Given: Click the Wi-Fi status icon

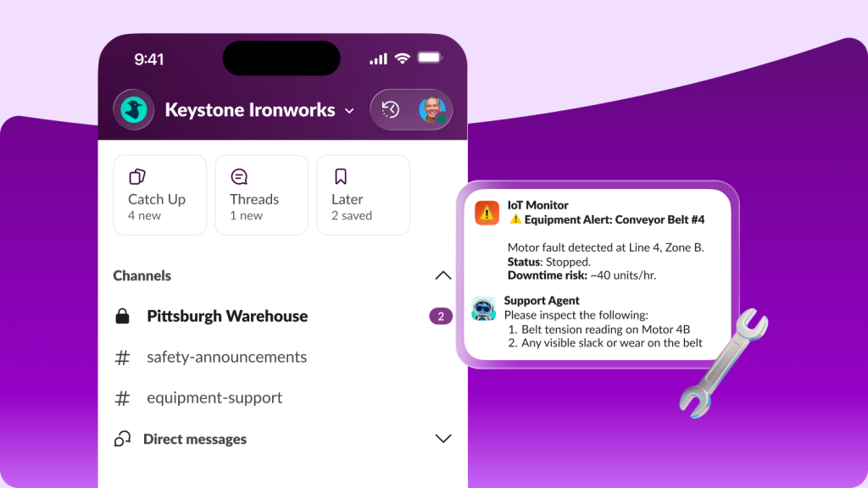Looking at the screenshot, I should (x=403, y=58).
